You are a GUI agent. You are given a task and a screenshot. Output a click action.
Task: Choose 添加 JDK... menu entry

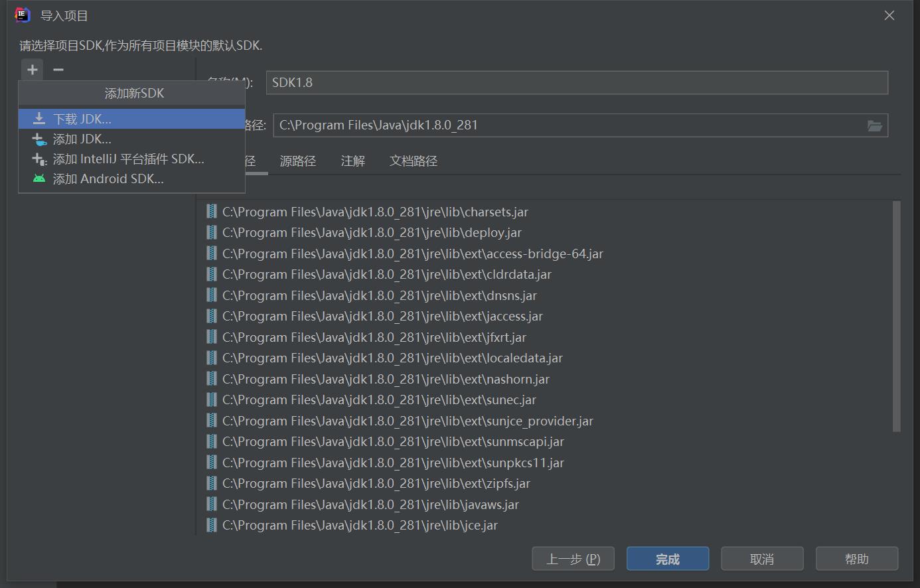(131, 139)
